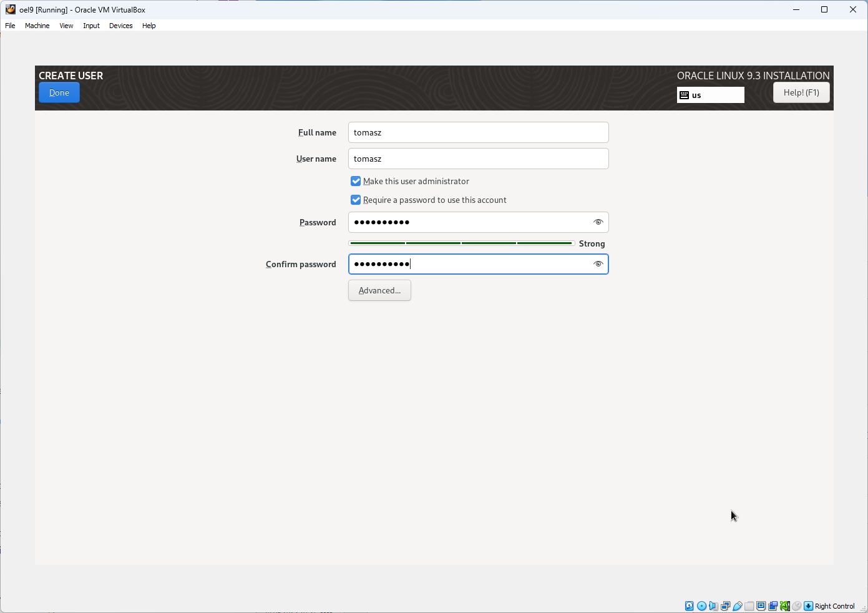The image size is (868, 613).
Task: Click the Password input field
Action: point(479,222)
